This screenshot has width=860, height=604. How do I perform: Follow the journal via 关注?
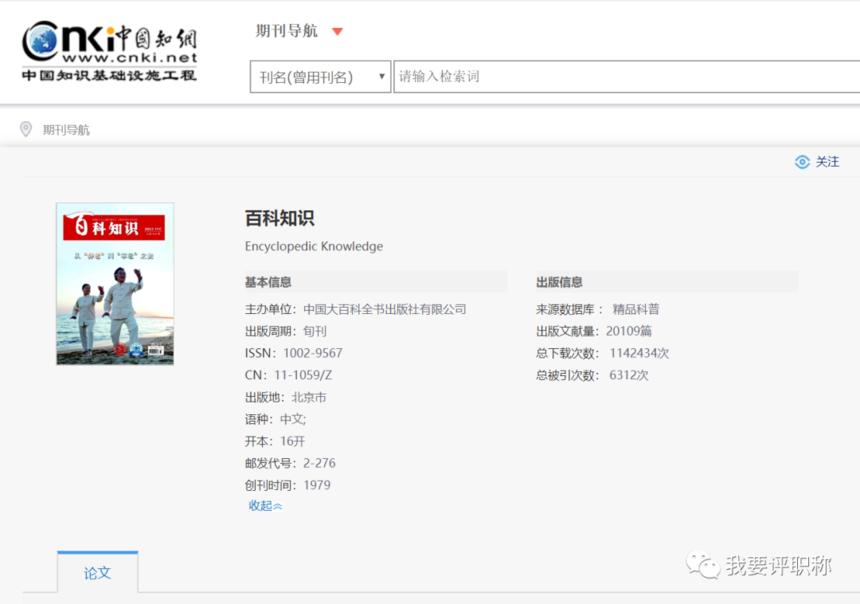(827, 162)
